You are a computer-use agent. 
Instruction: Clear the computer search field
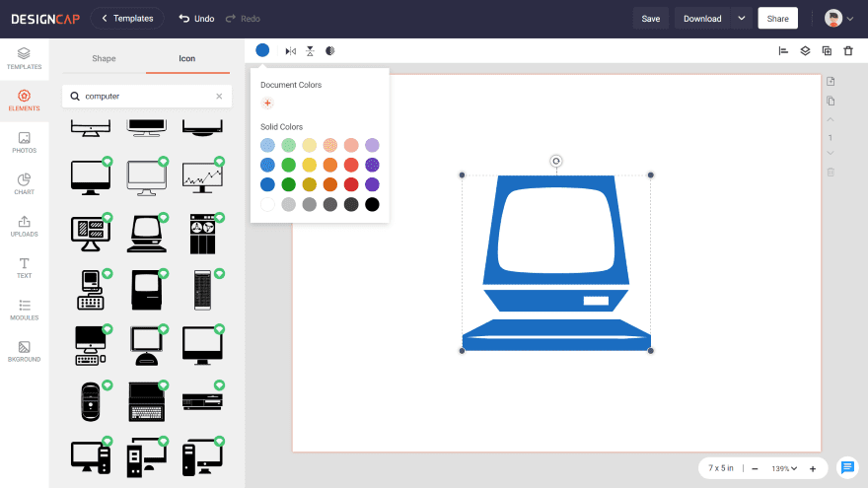[x=219, y=97]
